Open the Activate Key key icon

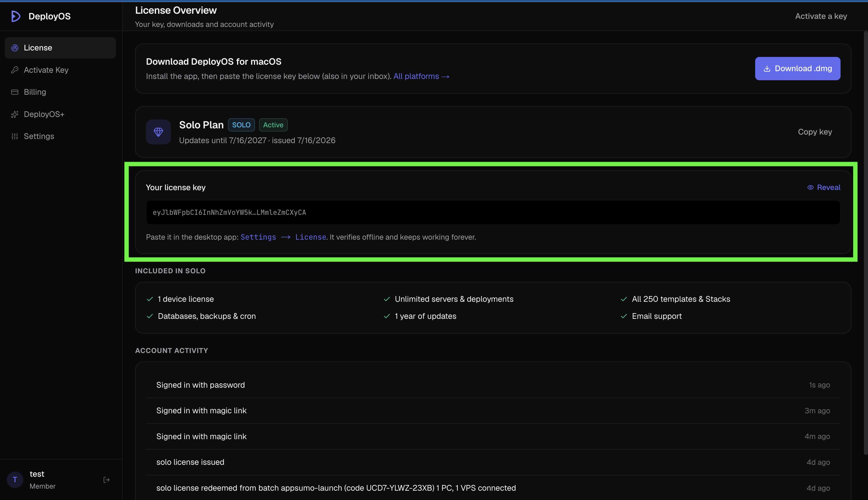pos(15,70)
